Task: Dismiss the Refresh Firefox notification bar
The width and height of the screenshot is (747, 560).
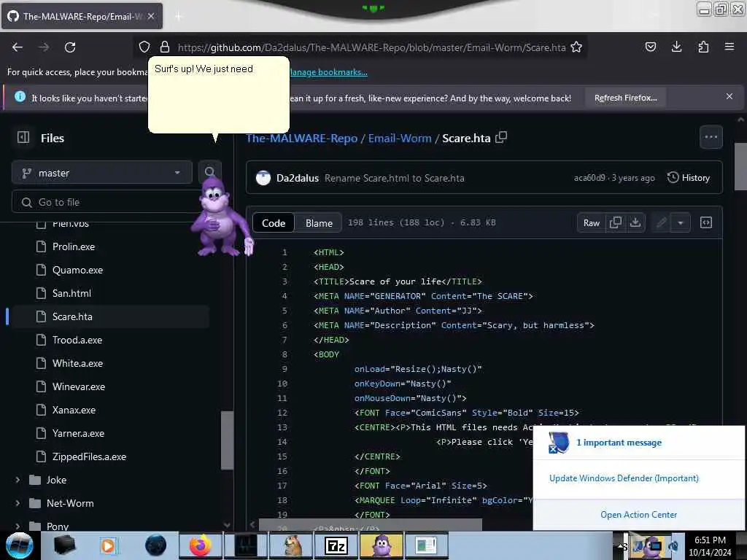Action: click(x=729, y=96)
